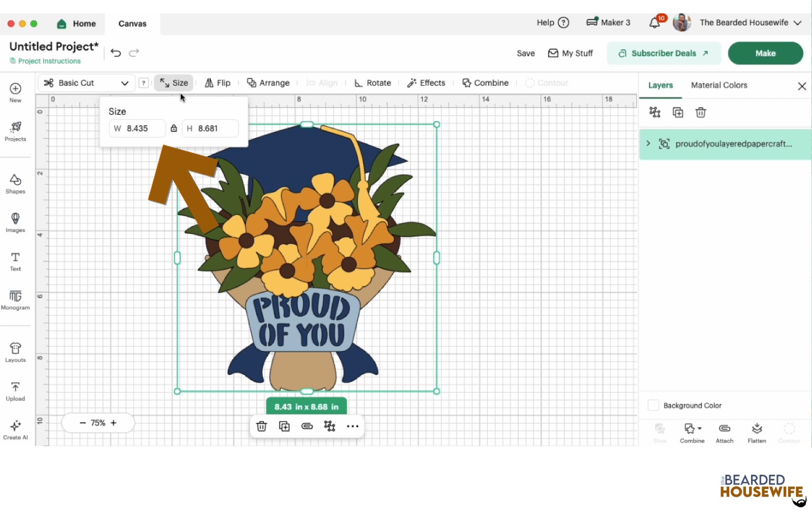Open the Size toolbar dropdown
The image size is (812, 516).
coord(174,83)
